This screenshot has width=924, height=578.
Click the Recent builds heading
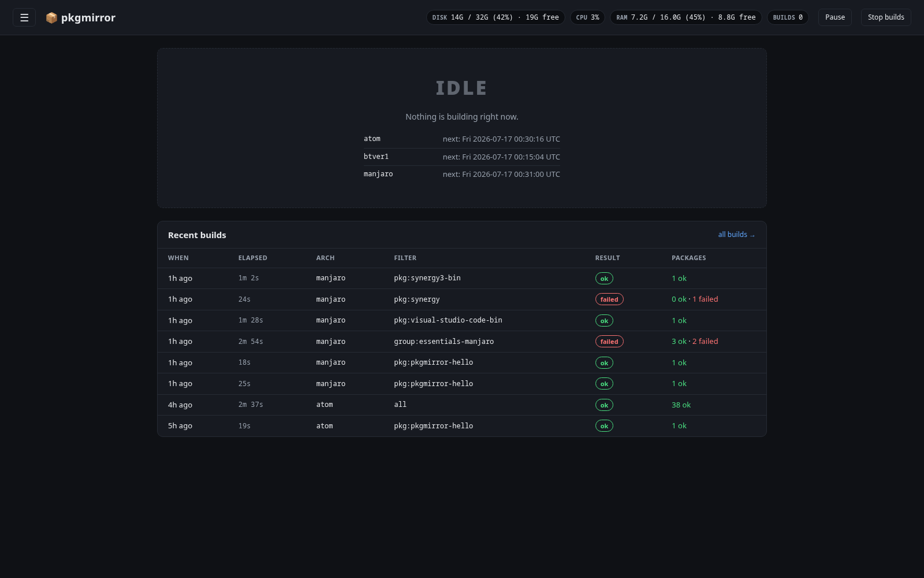click(x=197, y=235)
